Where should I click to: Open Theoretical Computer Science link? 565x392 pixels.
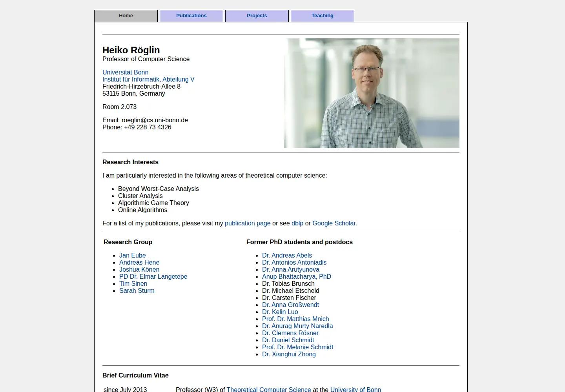269,389
